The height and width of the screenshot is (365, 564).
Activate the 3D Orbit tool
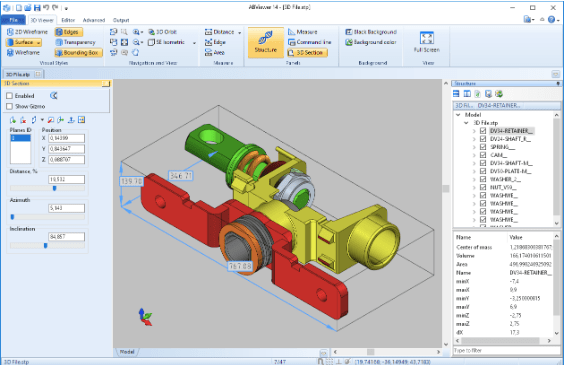tap(163, 32)
